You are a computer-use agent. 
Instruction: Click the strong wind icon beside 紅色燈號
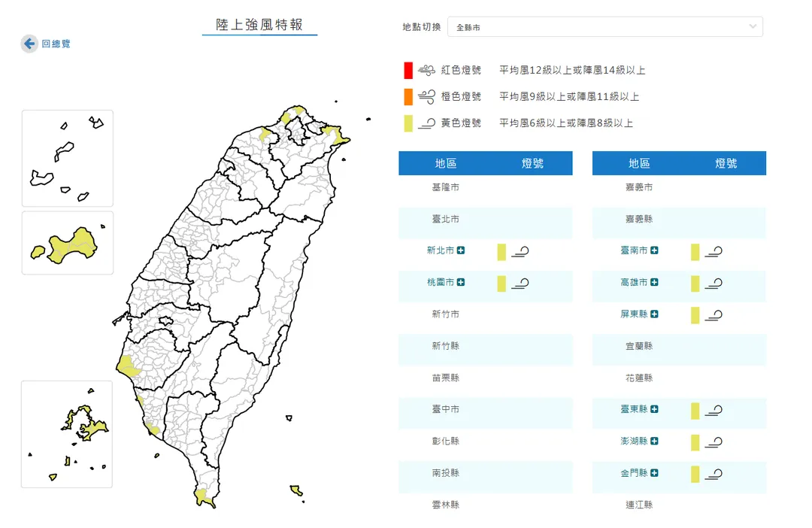(427, 70)
